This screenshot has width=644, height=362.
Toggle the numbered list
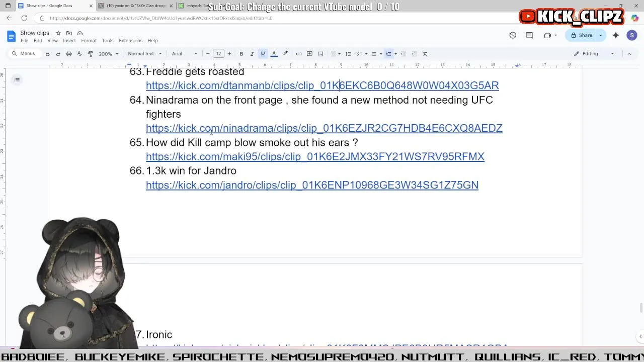pos(388,54)
